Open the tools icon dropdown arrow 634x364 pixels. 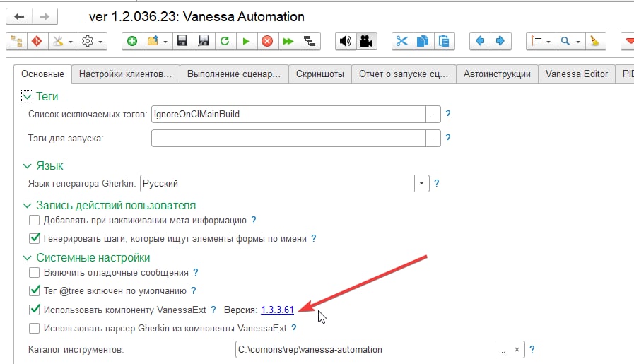[71, 42]
